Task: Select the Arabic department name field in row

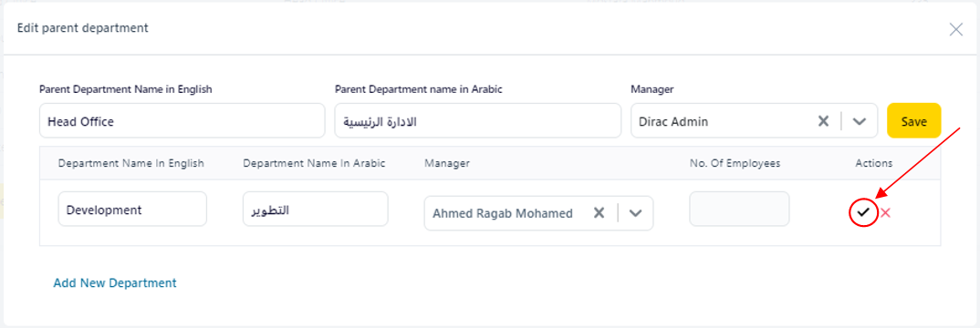Action: pyautogui.click(x=316, y=209)
